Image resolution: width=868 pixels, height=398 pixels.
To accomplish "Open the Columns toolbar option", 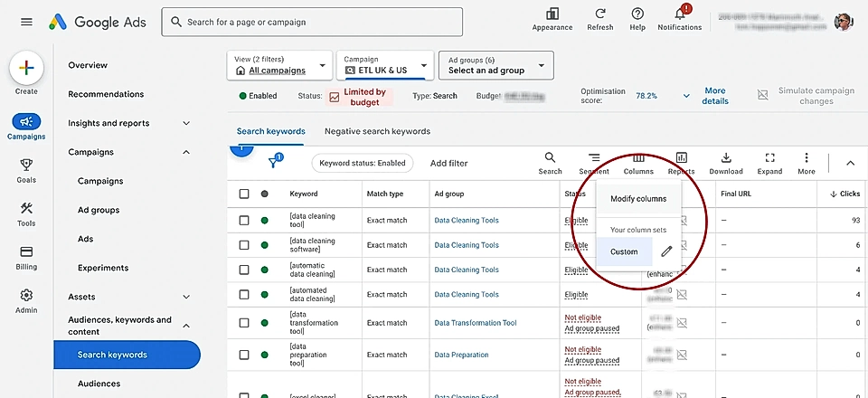I will [638, 164].
